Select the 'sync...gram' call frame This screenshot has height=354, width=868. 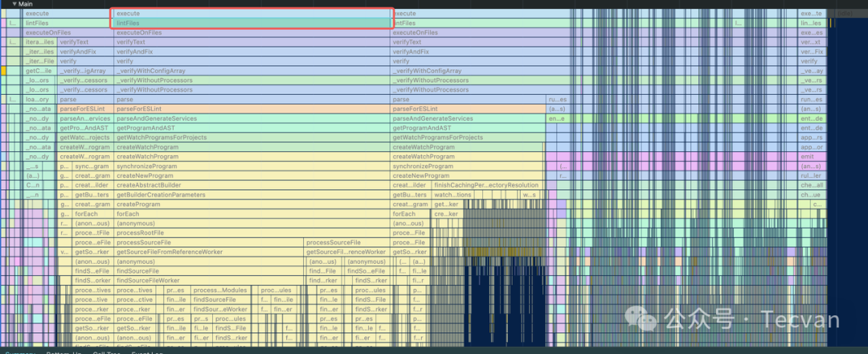[x=93, y=167]
